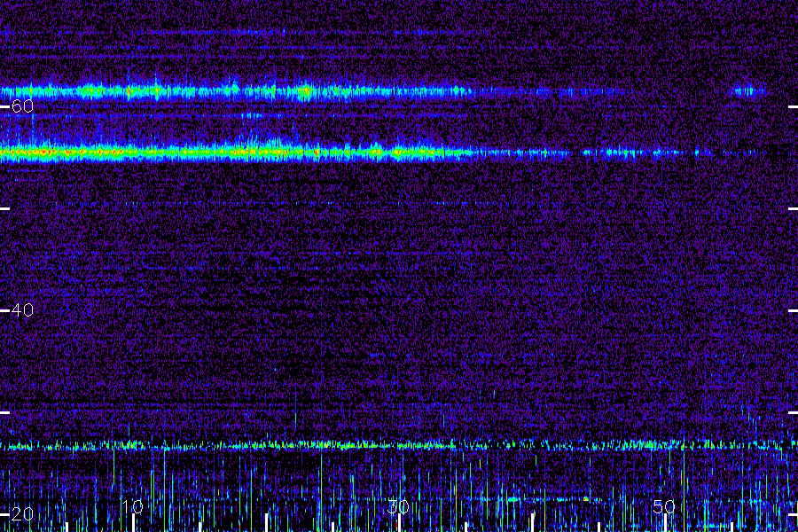Screen dimensions: 798x532
Task: Click the thin green signal line above 20
Action: (x=399, y=446)
